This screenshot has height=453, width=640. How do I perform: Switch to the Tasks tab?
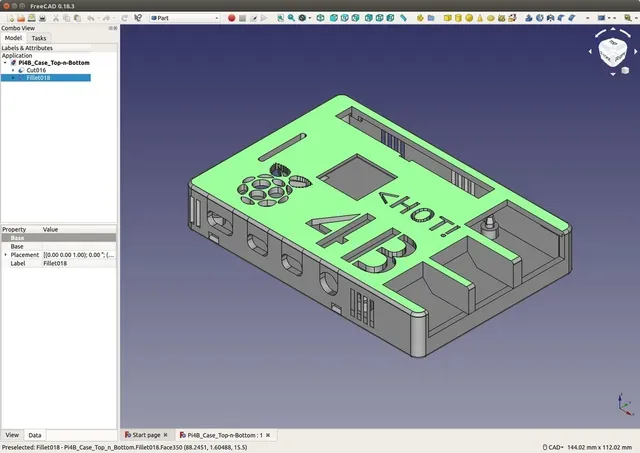39,38
